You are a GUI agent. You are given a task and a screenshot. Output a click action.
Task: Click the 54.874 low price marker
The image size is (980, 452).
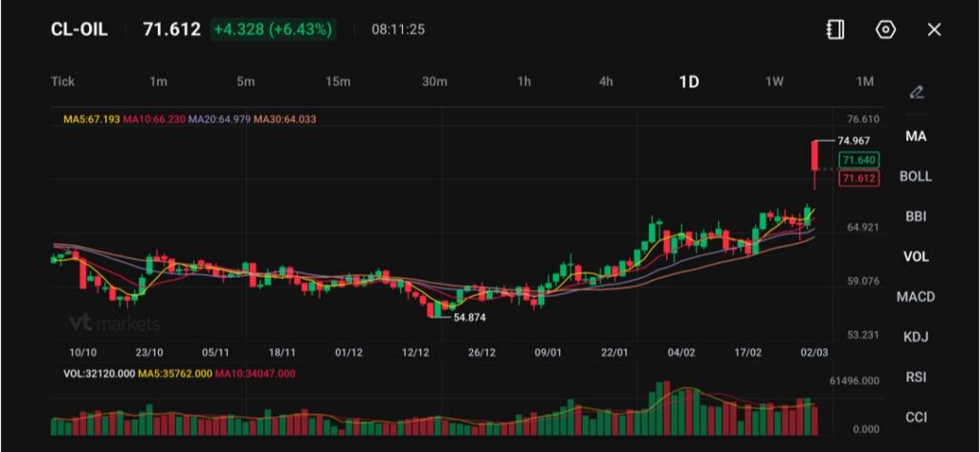[469, 317]
